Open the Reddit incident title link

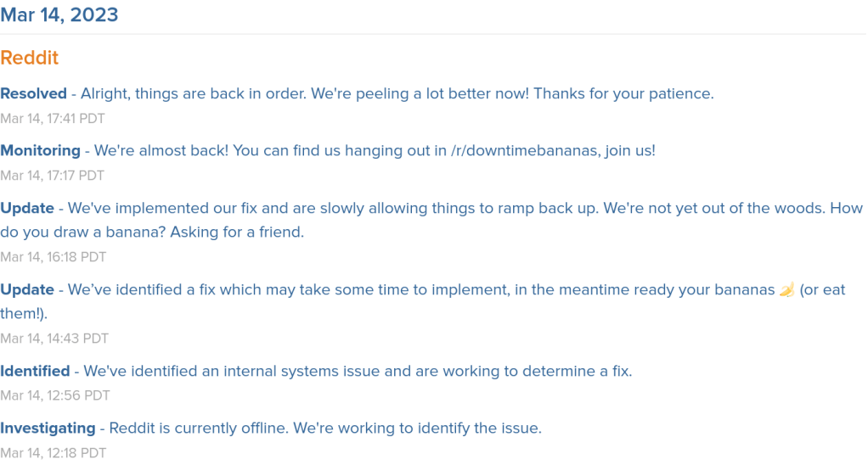[x=30, y=58]
